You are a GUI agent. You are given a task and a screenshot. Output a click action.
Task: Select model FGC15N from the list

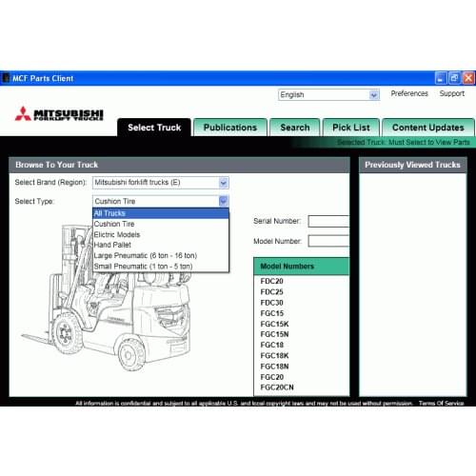coord(274,334)
